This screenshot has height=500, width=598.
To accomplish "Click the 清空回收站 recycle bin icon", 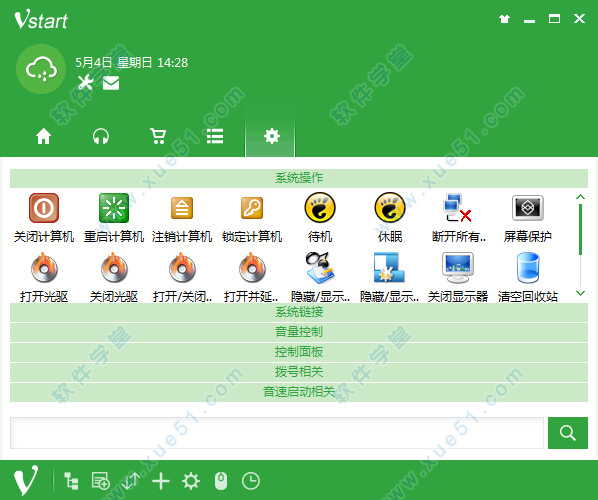I will (528, 268).
